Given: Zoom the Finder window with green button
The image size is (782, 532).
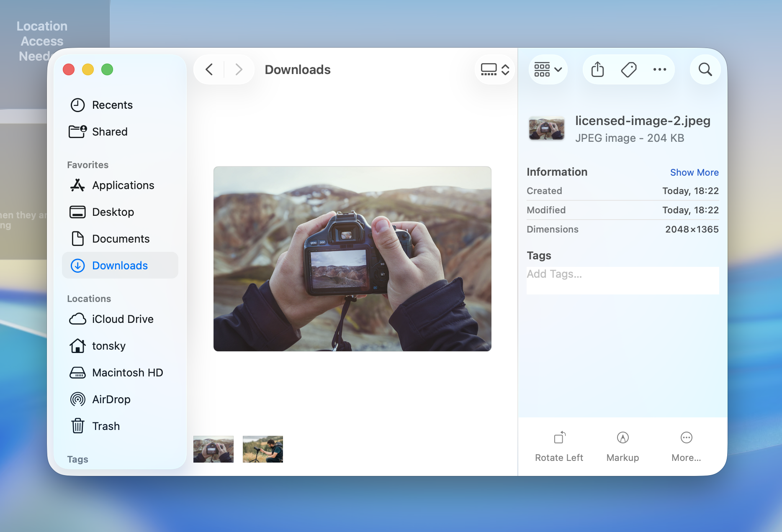Looking at the screenshot, I should [x=107, y=69].
